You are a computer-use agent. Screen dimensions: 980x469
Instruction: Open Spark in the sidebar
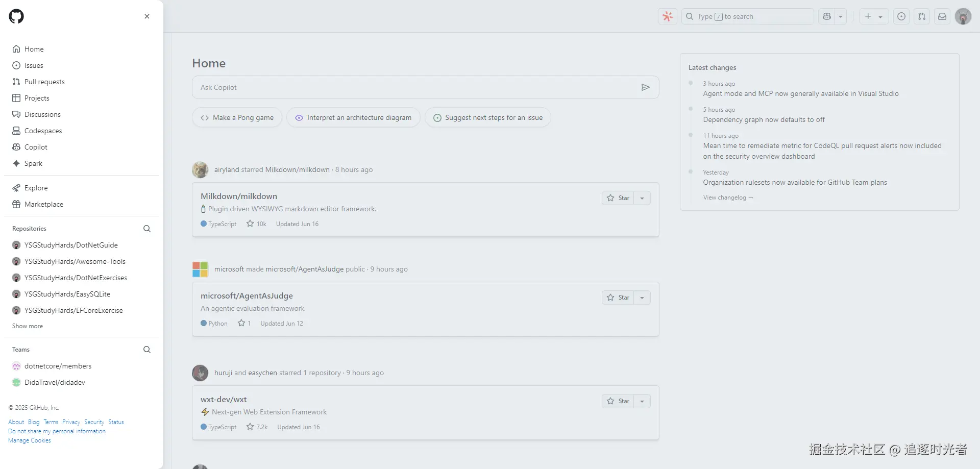(82, 163)
